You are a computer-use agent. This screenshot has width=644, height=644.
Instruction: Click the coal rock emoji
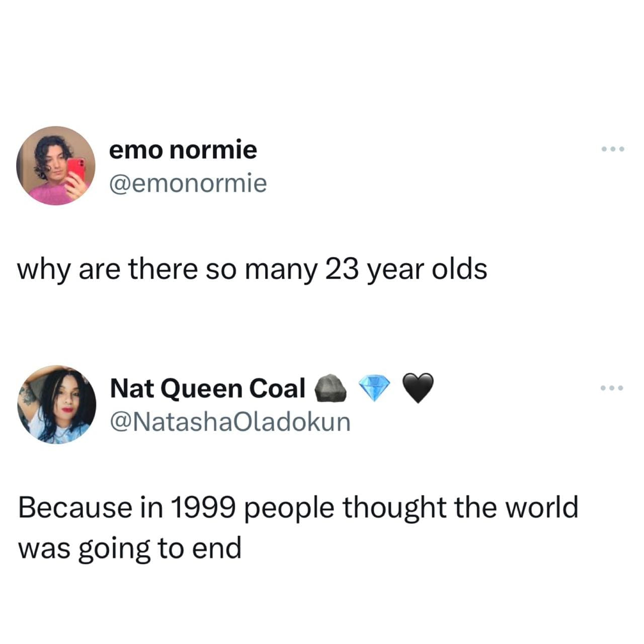(x=330, y=388)
